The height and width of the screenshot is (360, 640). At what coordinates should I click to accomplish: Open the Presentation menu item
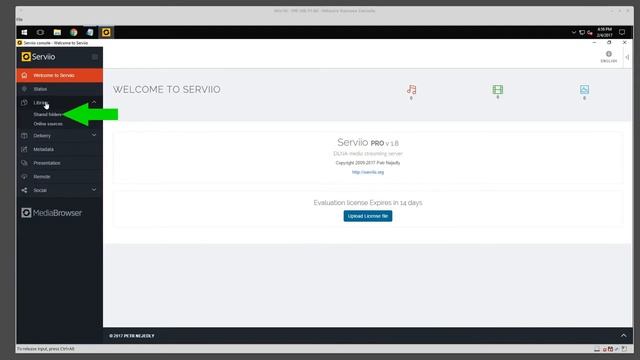60,163
